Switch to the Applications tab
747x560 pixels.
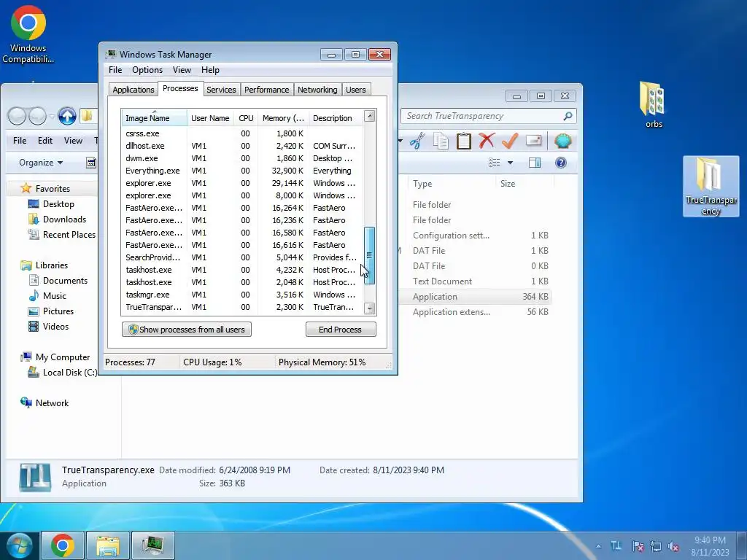pyautogui.click(x=133, y=90)
